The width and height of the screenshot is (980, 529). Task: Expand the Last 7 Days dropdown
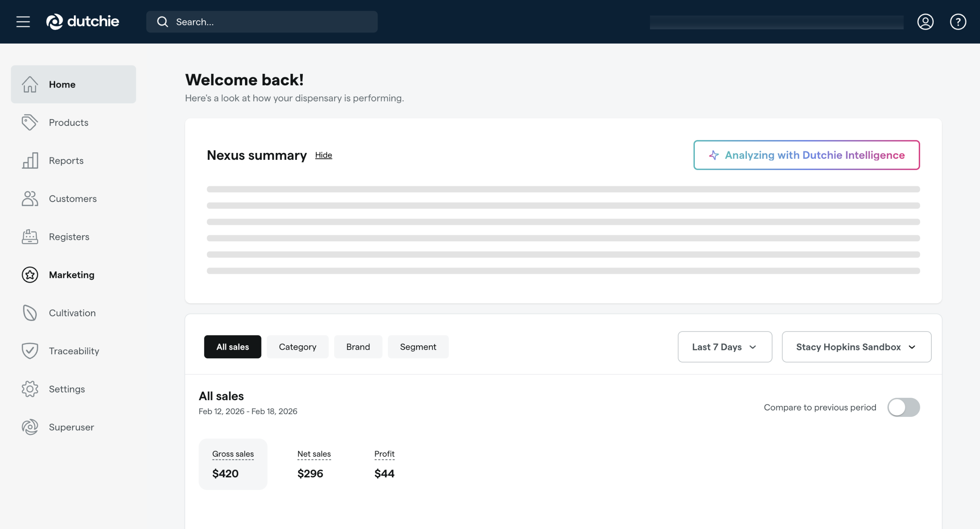725,347
